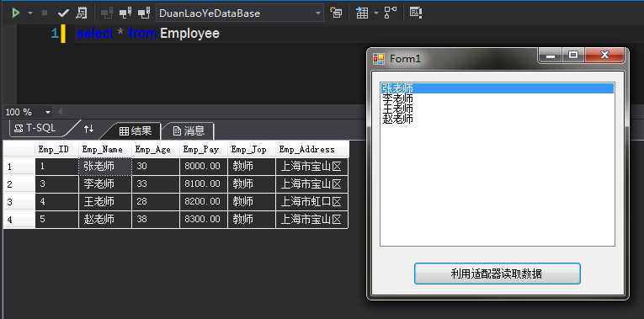Toggle the SQLCMD mode icon

[x=416, y=13]
